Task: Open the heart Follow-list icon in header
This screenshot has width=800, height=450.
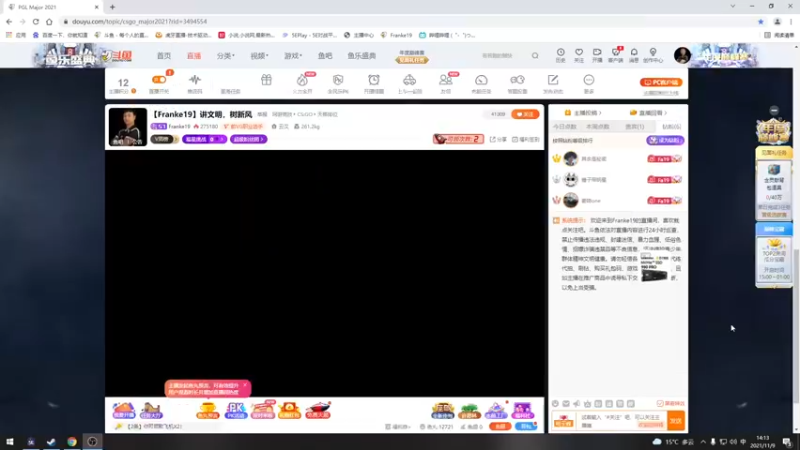Action: (x=579, y=53)
